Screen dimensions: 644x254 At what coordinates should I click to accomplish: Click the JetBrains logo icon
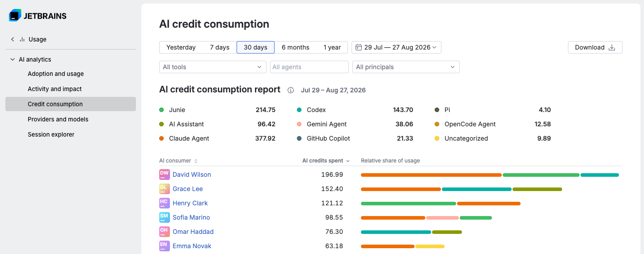point(15,15)
